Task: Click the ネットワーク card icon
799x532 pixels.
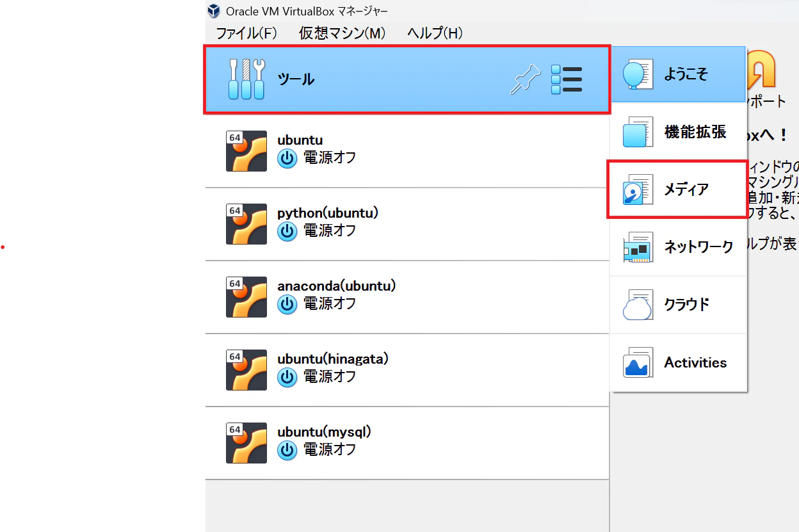Action: tap(638, 247)
